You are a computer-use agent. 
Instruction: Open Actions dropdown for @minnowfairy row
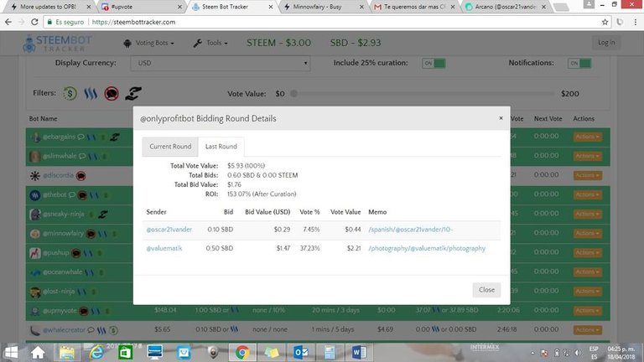coord(587,233)
